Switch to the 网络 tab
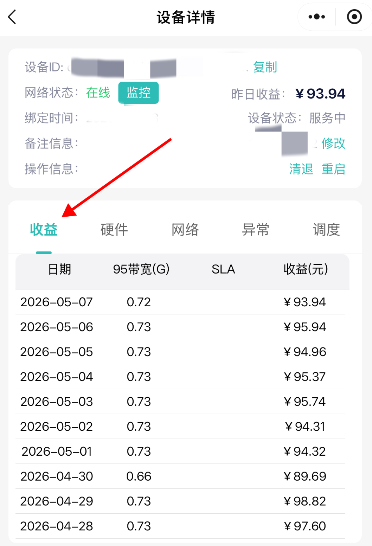Screen dimensions: 372x546 click(x=185, y=229)
